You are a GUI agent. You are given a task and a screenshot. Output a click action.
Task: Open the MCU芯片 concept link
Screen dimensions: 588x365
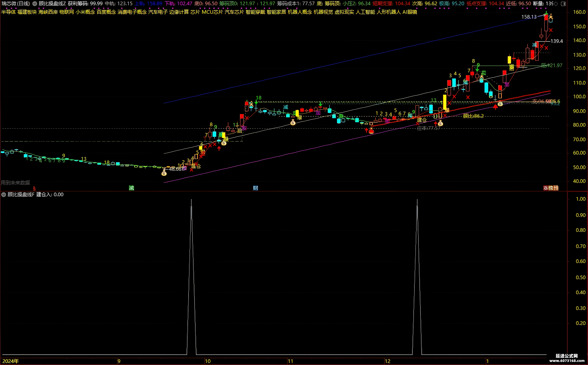(212, 12)
